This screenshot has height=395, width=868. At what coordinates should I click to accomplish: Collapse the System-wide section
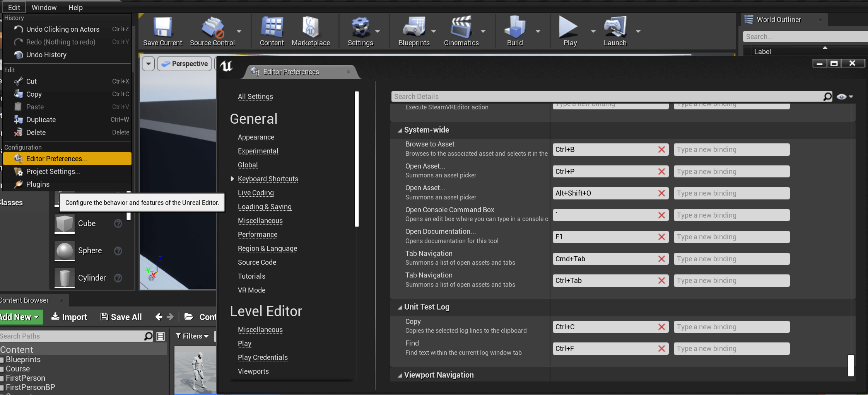pyautogui.click(x=400, y=131)
